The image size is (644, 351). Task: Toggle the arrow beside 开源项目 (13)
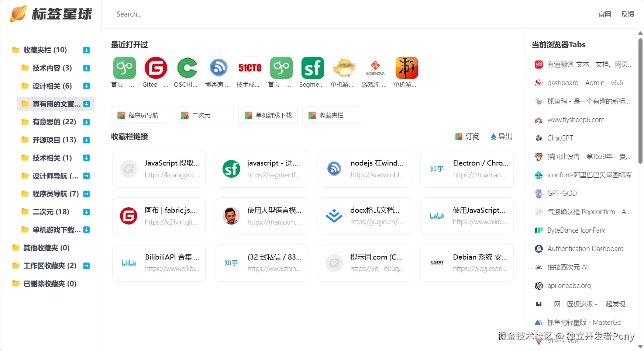coord(86,140)
